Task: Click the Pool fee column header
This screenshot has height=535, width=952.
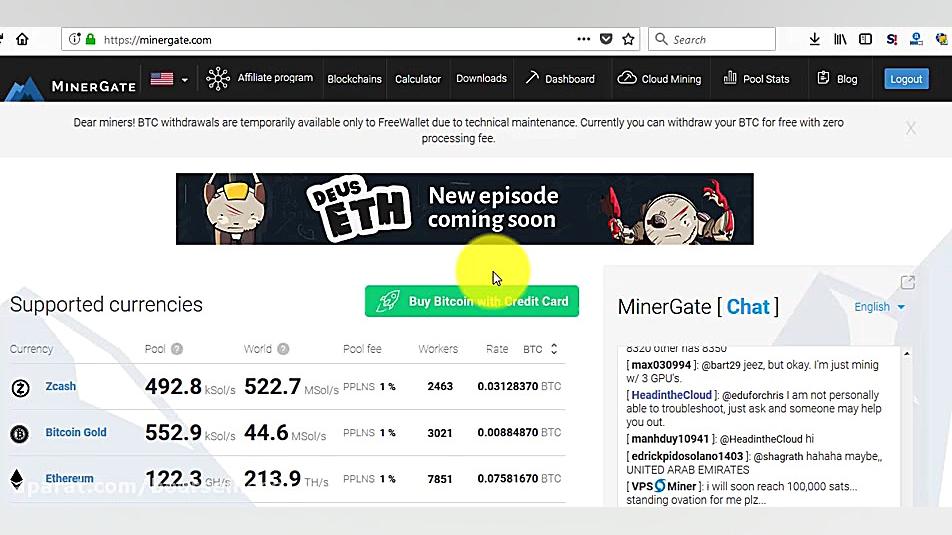Action: 362,349
